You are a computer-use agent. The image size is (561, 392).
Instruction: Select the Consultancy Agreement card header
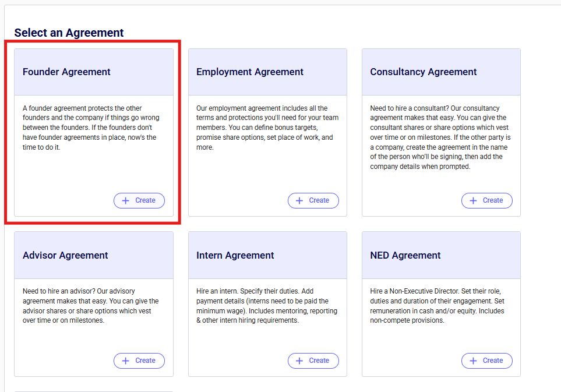424,72
